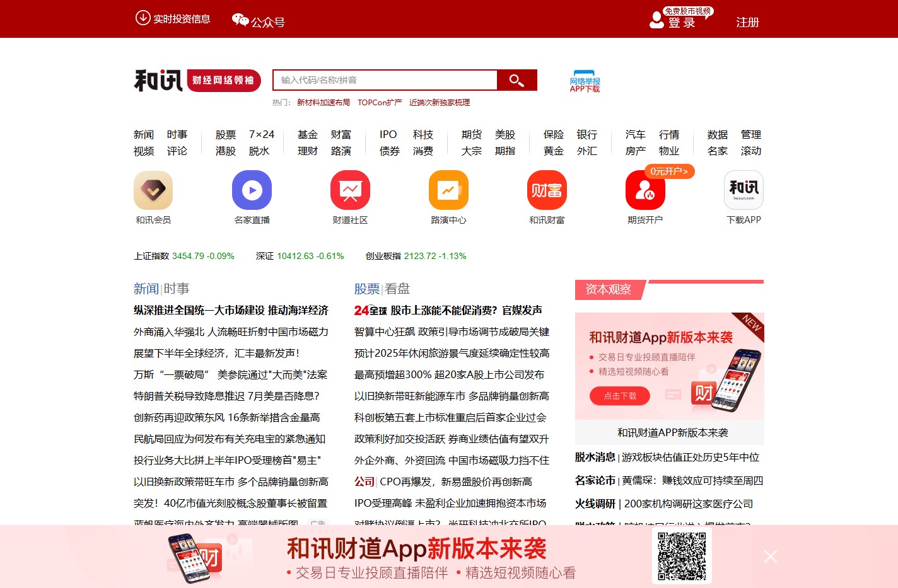
Task: Click hot topic 新材料加速布局
Action: click(x=324, y=103)
